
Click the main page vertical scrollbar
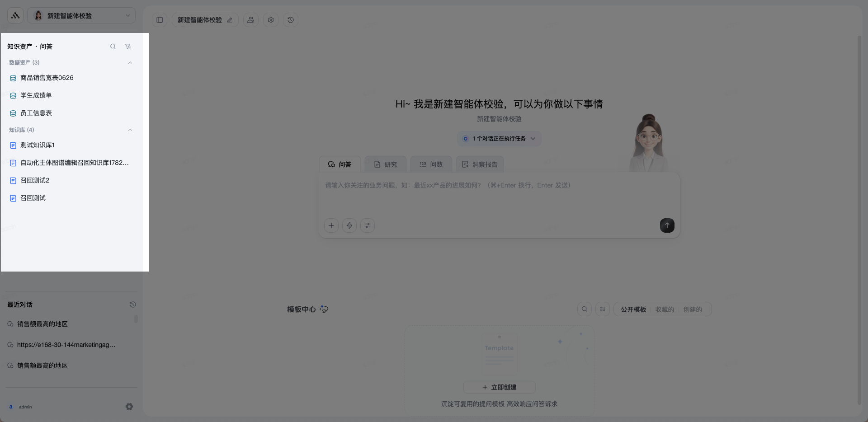(x=859, y=220)
